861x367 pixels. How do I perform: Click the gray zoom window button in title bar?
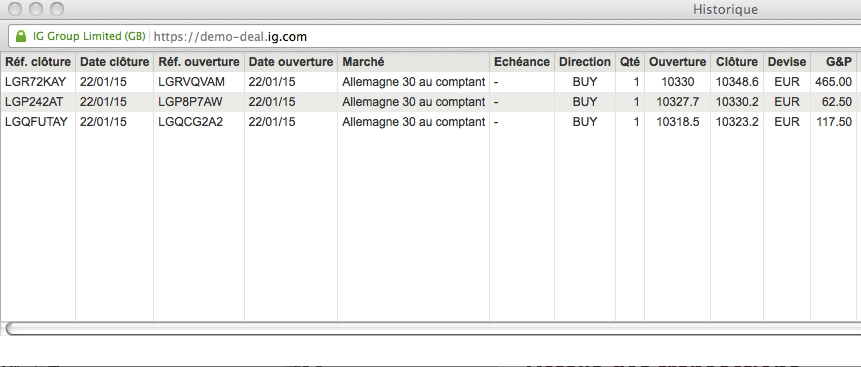pos(57,9)
